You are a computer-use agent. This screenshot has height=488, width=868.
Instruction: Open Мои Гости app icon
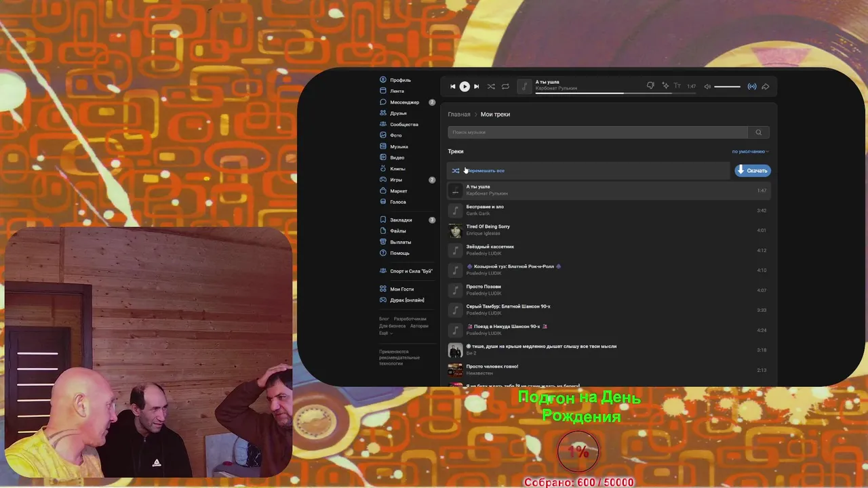tap(383, 289)
